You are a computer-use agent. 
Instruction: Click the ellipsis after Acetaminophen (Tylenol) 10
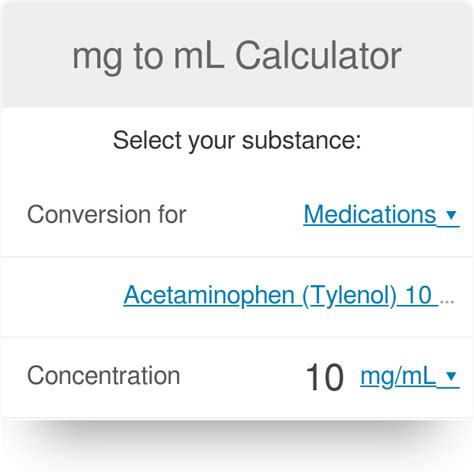(x=447, y=302)
